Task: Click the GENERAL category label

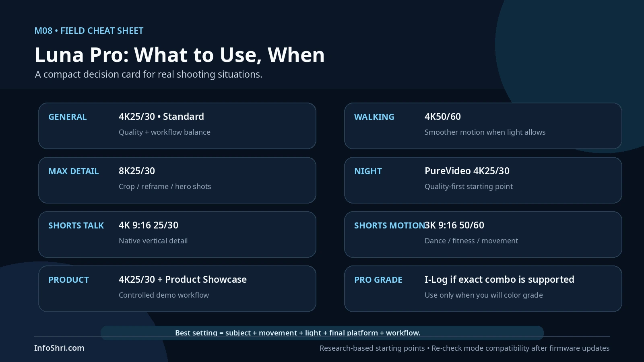Action: pyautogui.click(x=68, y=117)
